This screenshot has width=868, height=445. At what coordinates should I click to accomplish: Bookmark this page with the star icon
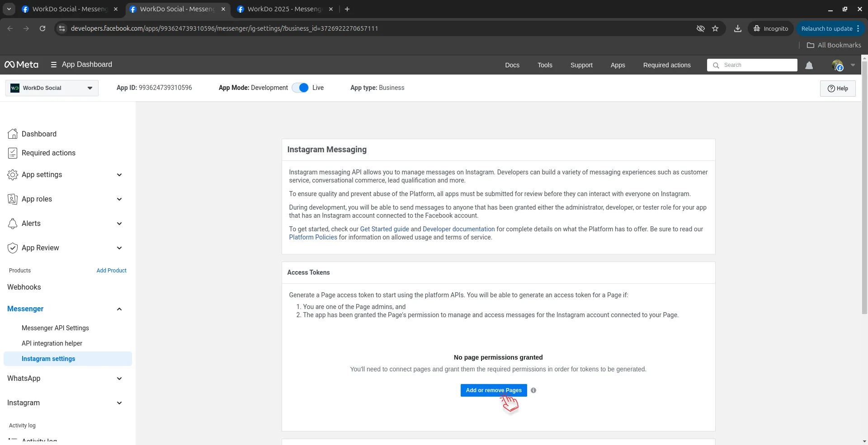(715, 28)
